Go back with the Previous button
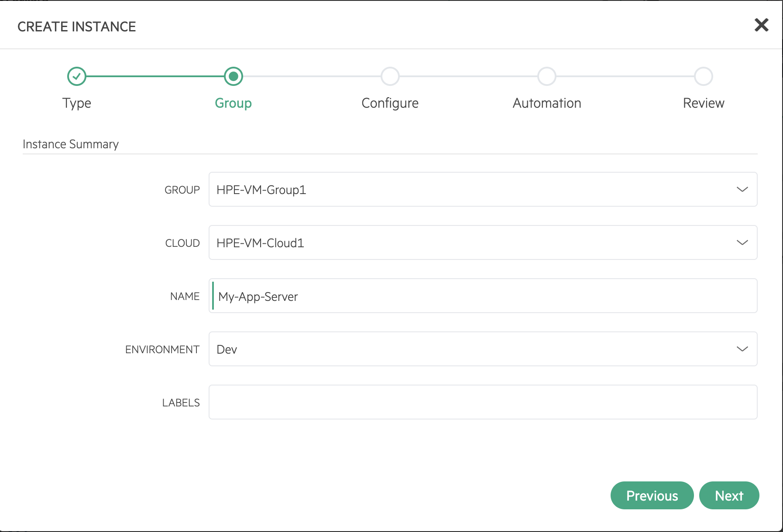This screenshot has width=783, height=532. [652, 495]
